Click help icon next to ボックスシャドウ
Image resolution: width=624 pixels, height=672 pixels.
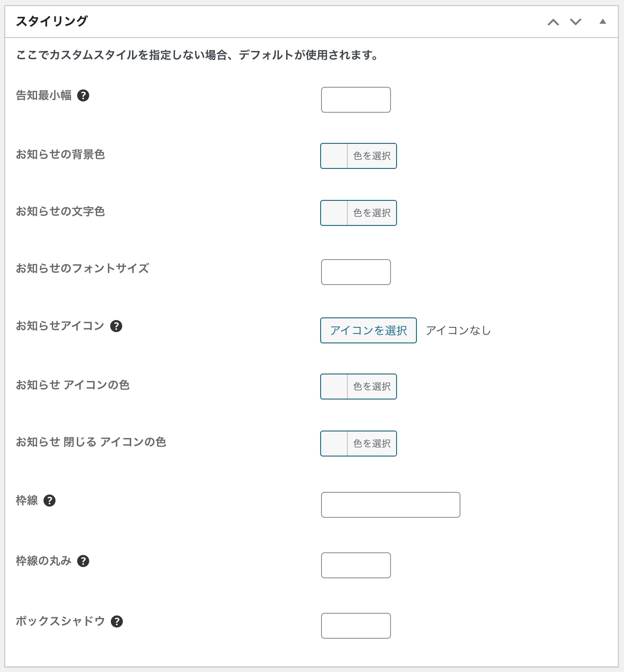(x=117, y=621)
